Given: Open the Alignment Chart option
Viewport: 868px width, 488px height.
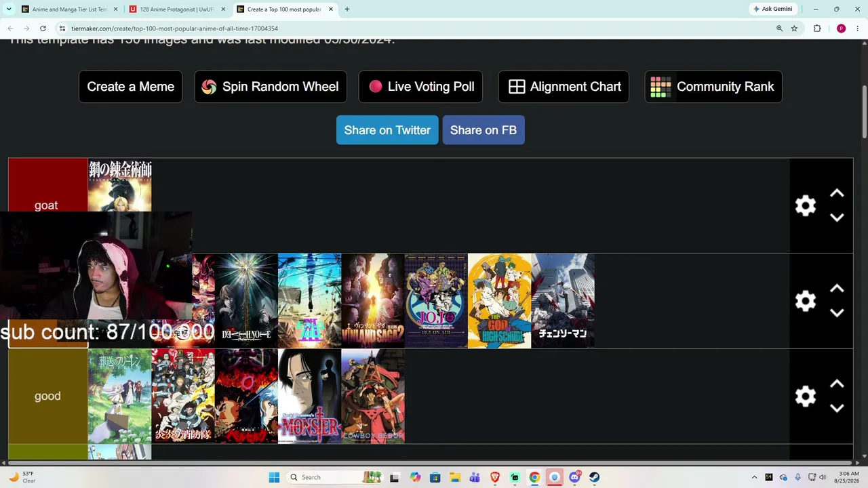Looking at the screenshot, I should click(564, 87).
